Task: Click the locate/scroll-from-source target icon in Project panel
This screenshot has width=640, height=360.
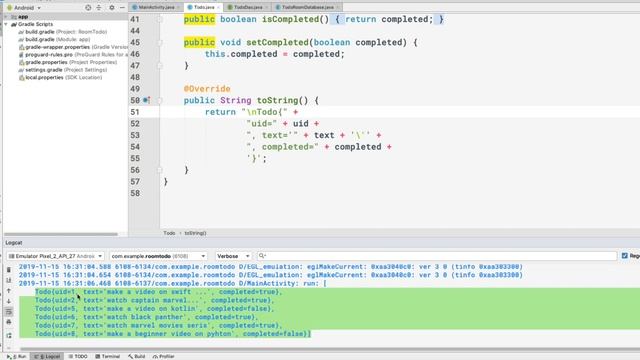Action: [x=88, y=7]
